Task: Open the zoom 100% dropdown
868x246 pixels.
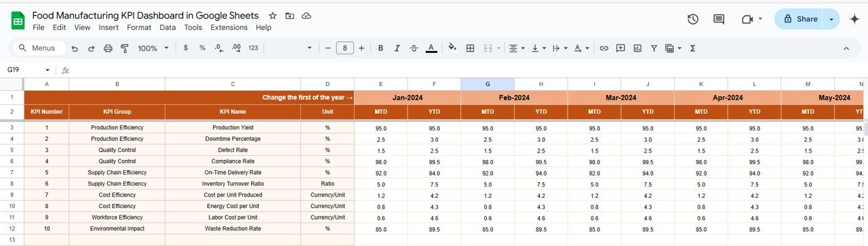Action: pyautogui.click(x=153, y=48)
